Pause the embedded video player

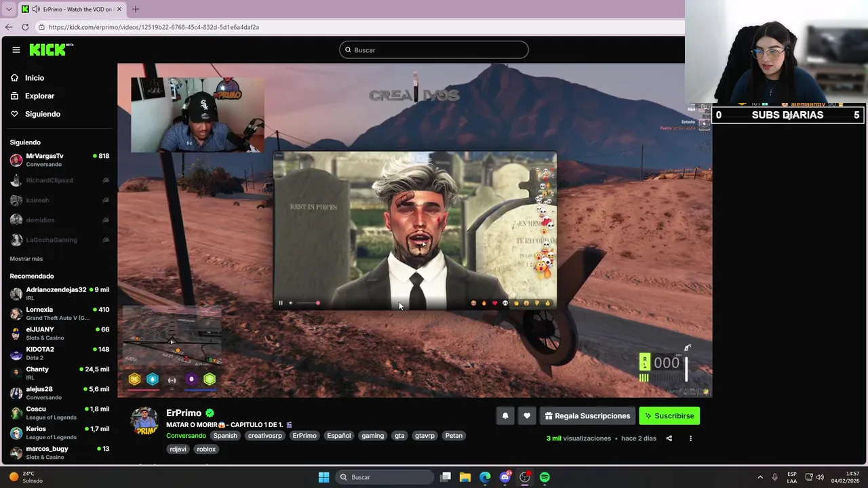point(281,303)
